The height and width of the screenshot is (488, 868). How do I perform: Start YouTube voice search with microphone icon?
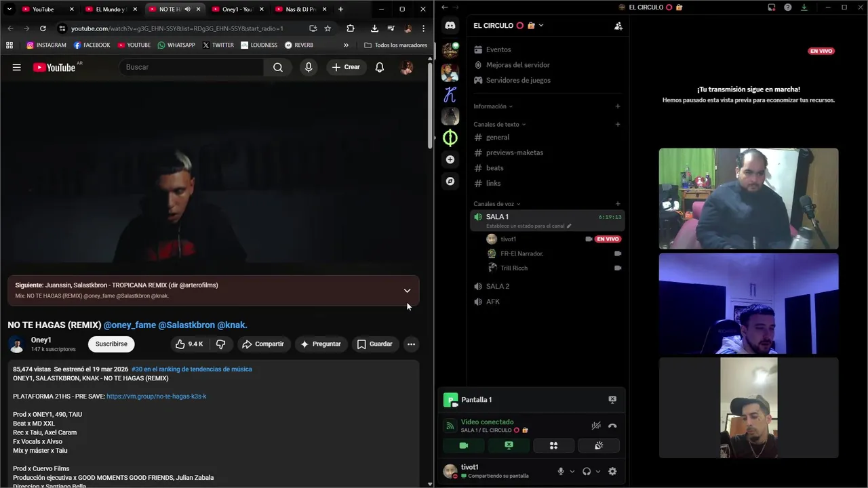coord(309,67)
